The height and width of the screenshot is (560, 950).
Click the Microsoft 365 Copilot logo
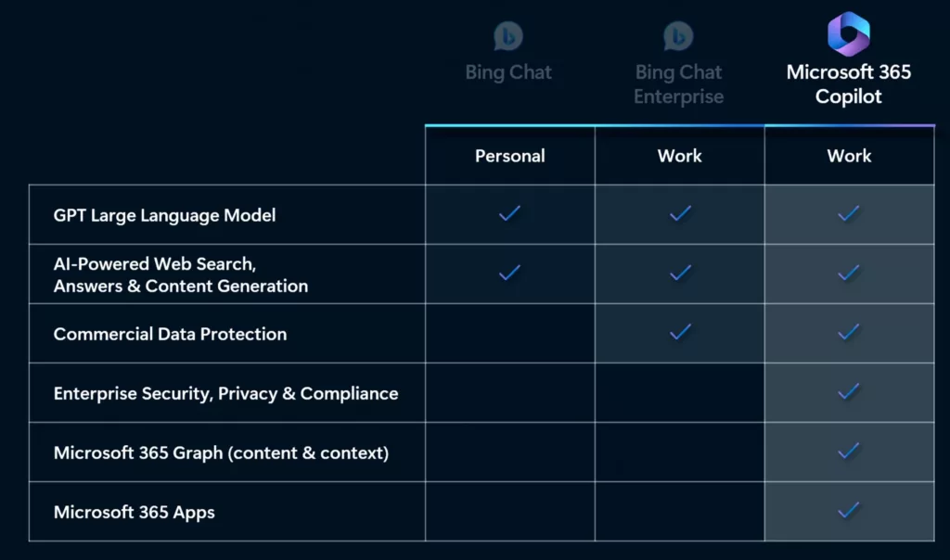coord(849,34)
